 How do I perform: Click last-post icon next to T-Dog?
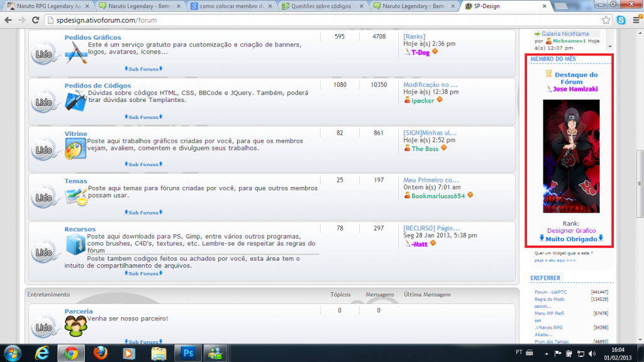[x=435, y=52]
